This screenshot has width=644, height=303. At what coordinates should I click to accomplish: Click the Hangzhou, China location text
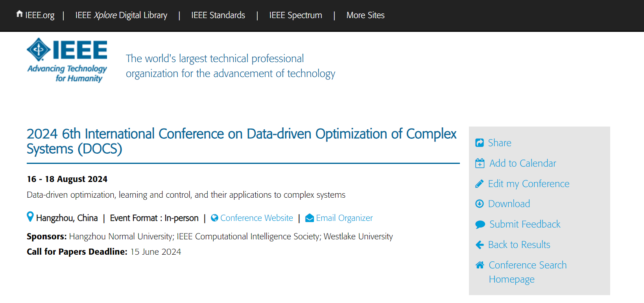coord(67,218)
